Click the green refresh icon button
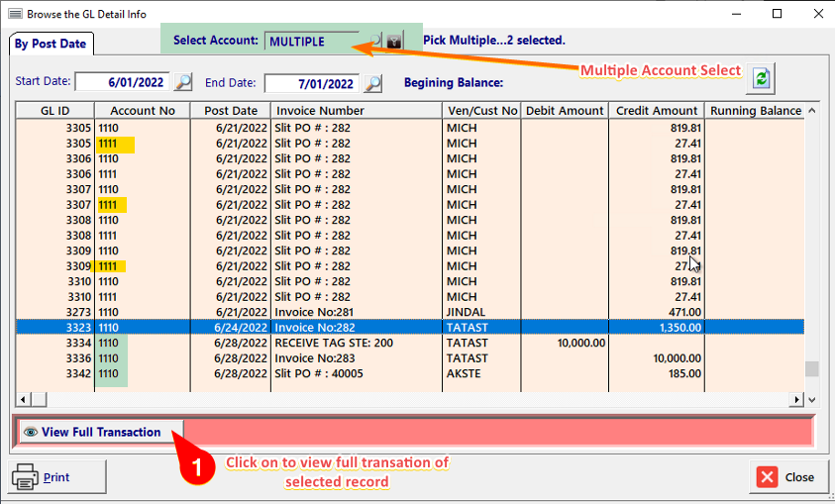835x504 pixels. 761,79
